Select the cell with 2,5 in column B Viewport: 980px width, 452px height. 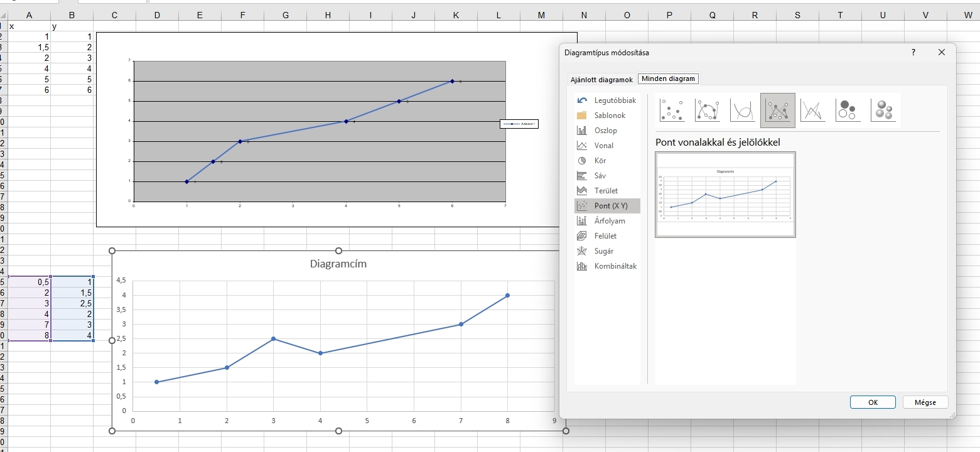tap(72, 304)
